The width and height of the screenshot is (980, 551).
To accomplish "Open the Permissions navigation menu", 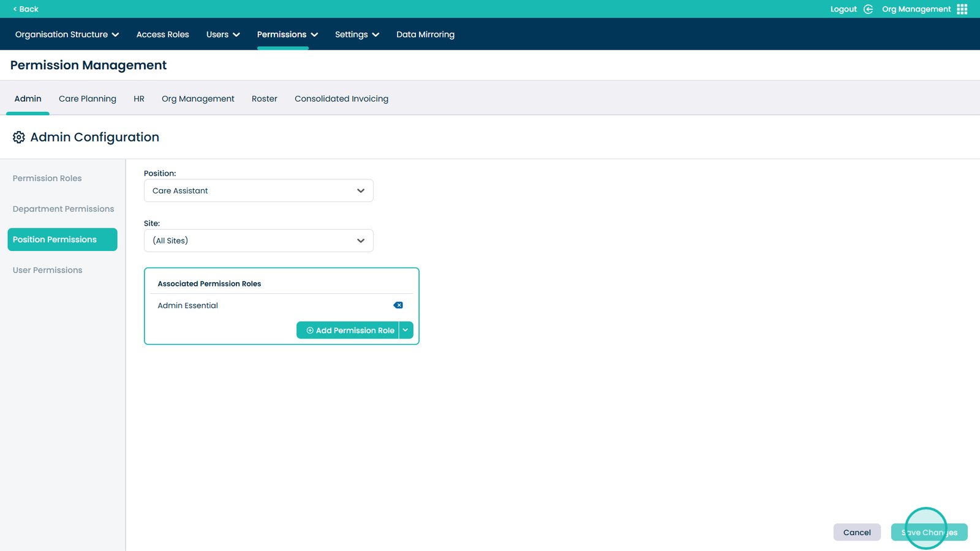I will pos(287,34).
